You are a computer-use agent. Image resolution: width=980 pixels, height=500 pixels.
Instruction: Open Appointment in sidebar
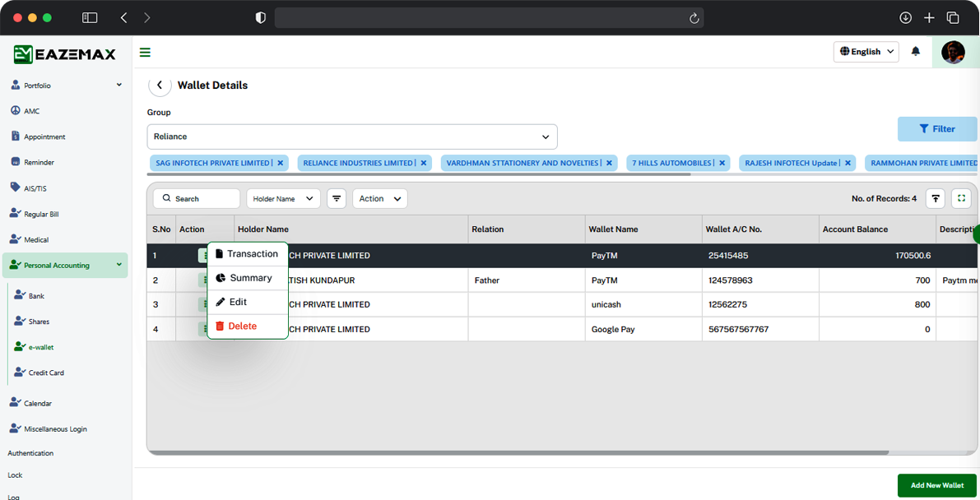click(38, 137)
